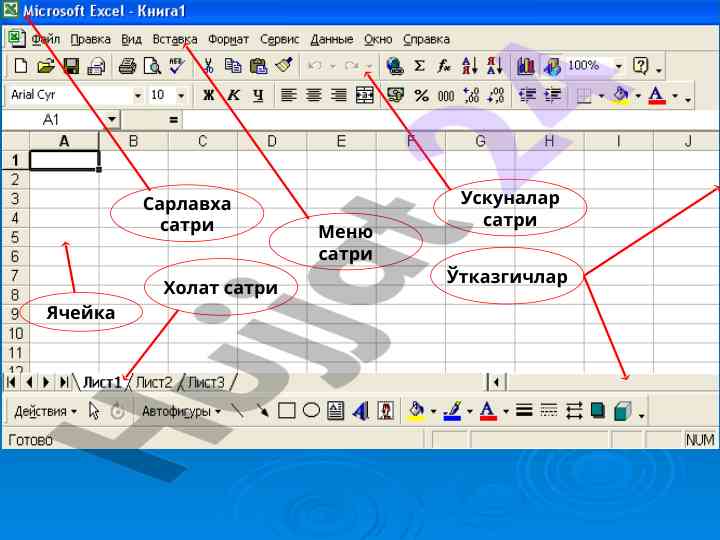The width and height of the screenshot is (720, 540).
Task: Select column header D
Action: 272,141
